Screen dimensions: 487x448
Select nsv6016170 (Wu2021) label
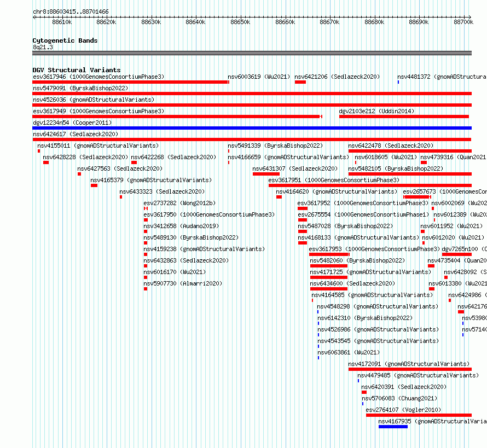click(x=175, y=272)
